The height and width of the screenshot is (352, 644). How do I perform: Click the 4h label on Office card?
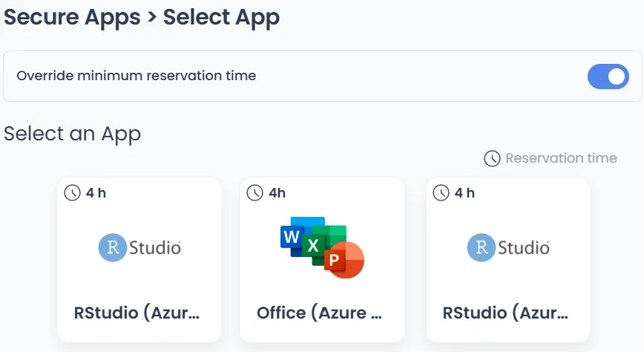click(x=277, y=193)
